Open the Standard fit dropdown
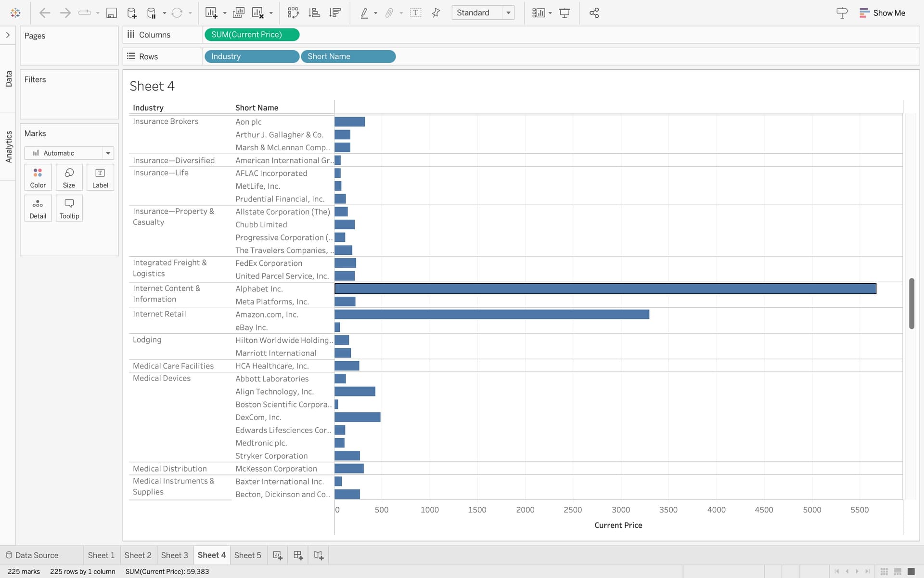 click(x=483, y=13)
